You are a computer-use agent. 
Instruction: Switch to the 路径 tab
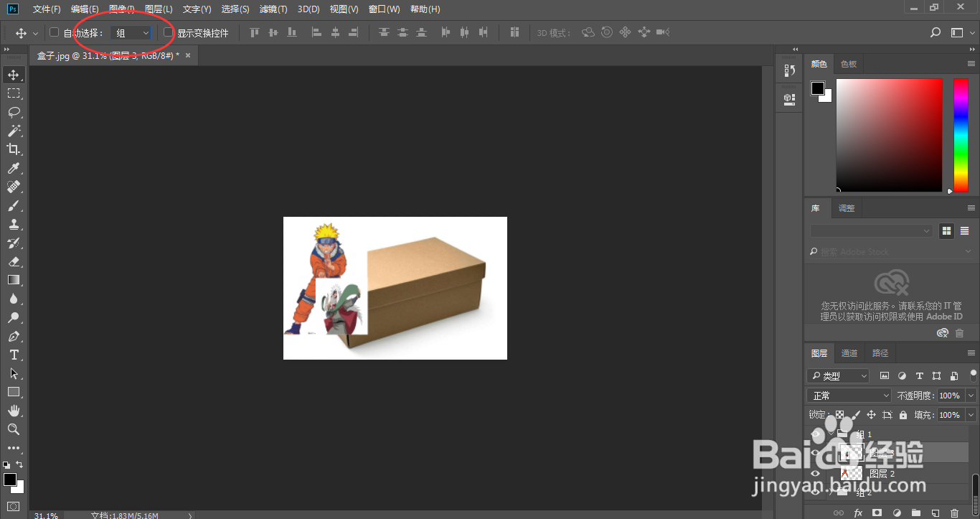click(x=880, y=353)
